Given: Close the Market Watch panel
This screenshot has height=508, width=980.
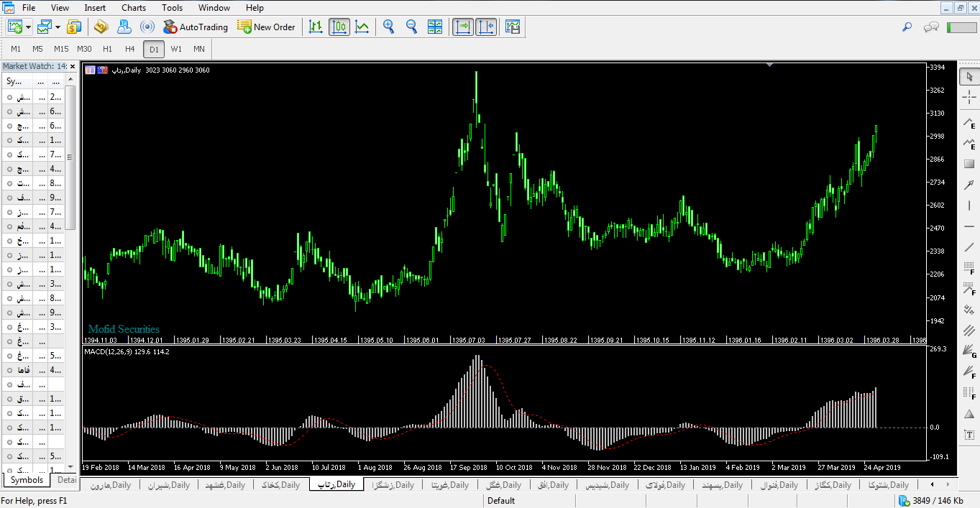Looking at the screenshot, I should (73, 66).
